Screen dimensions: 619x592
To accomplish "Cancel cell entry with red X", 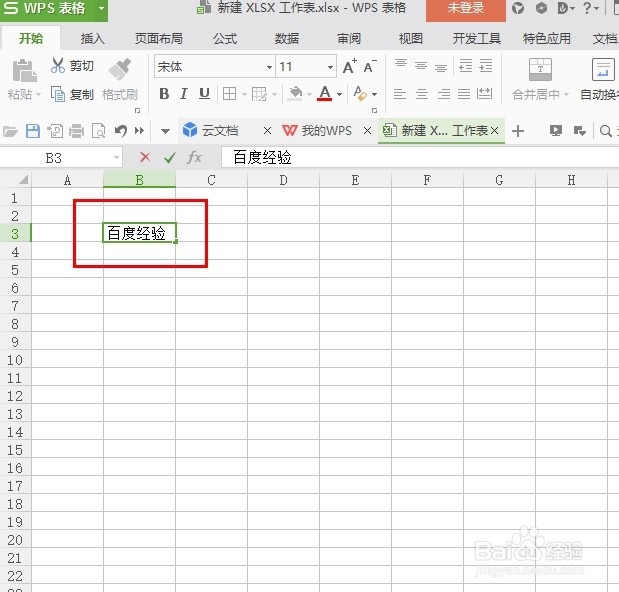I will (x=145, y=157).
